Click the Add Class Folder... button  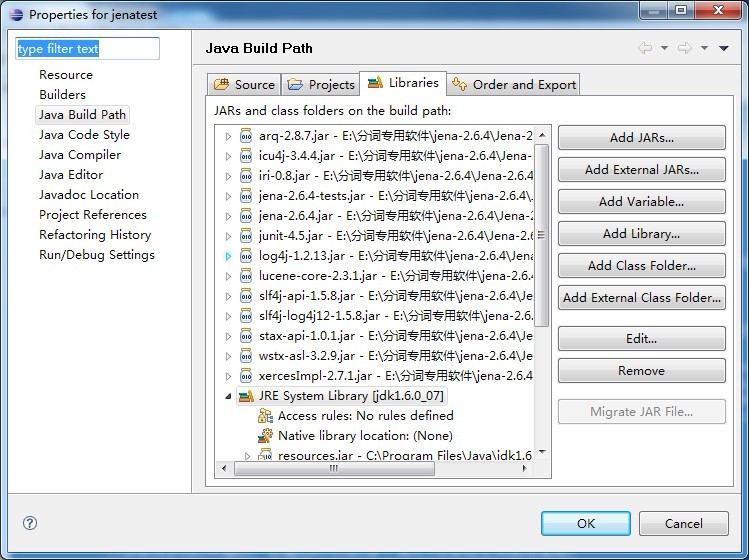(x=642, y=266)
